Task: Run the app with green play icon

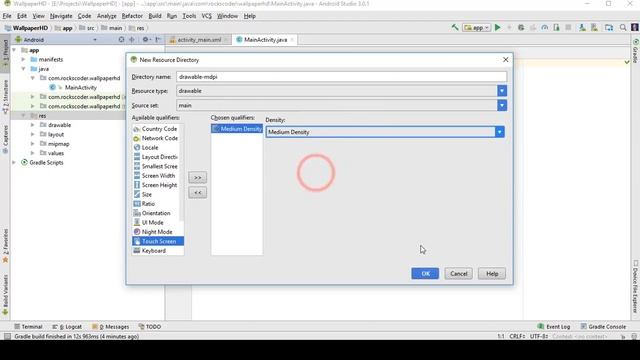Action: (498, 27)
